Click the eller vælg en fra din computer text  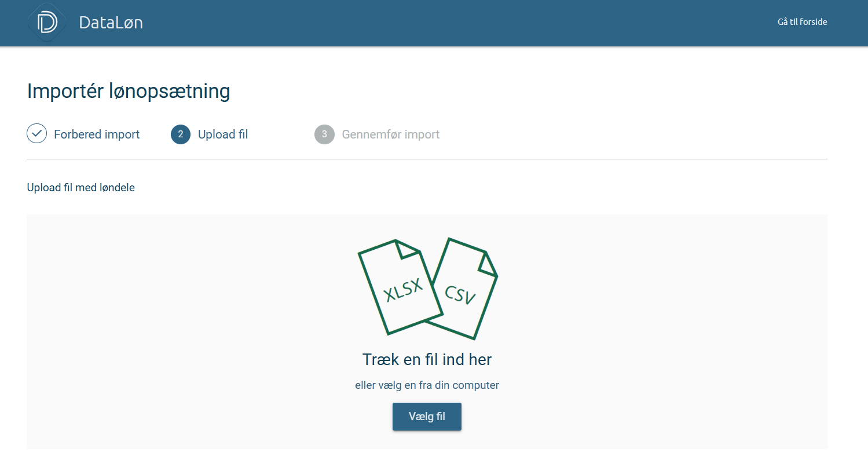(x=427, y=385)
